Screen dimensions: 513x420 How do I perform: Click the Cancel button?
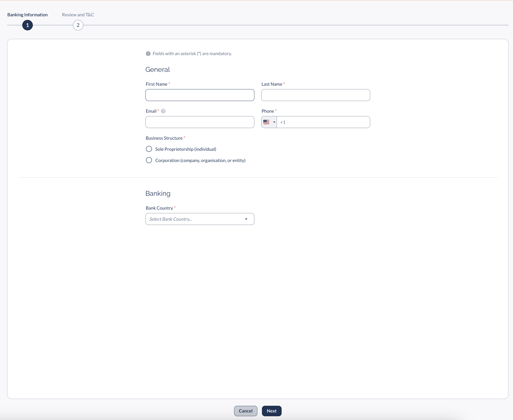click(x=245, y=411)
